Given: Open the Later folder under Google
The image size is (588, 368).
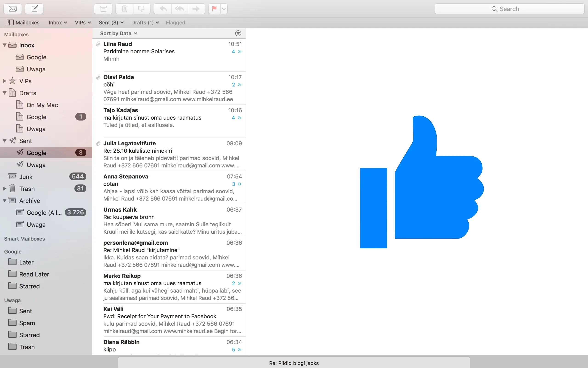Looking at the screenshot, I should 46,262.
